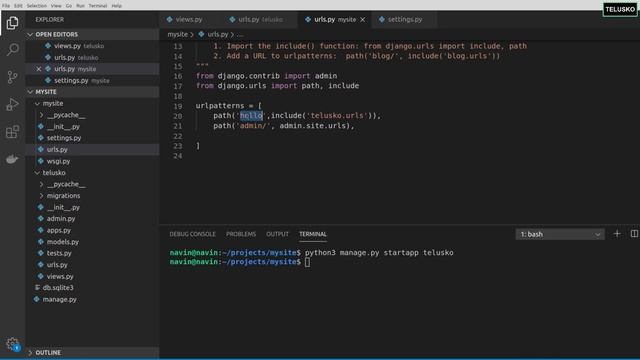Open the Docker view icon

tap(12, 159)
